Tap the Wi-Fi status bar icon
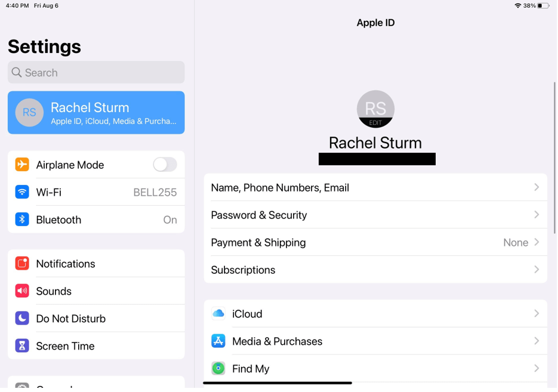The width and height of the screenshot is (558, 392). [518, 6]
